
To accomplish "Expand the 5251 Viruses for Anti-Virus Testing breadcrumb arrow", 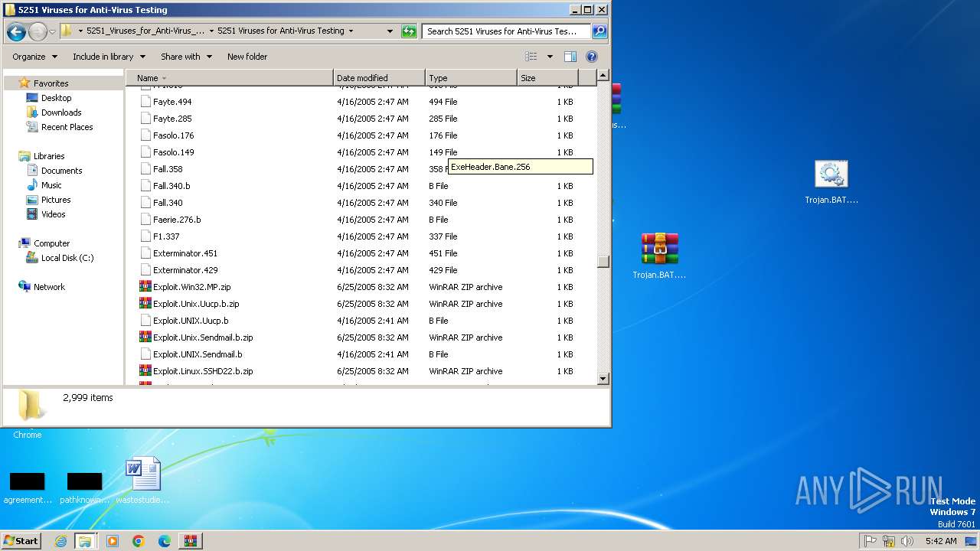I will (351, 31).
